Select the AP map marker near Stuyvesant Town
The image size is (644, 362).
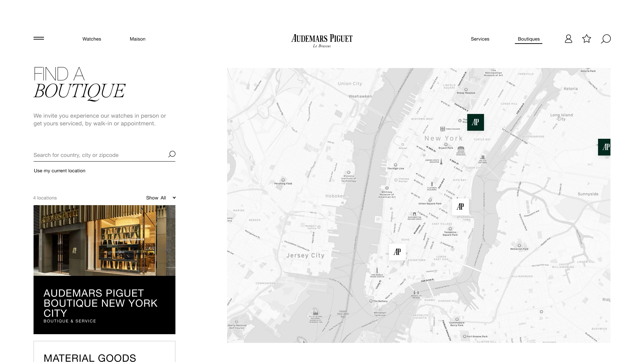tap(460, 207)
